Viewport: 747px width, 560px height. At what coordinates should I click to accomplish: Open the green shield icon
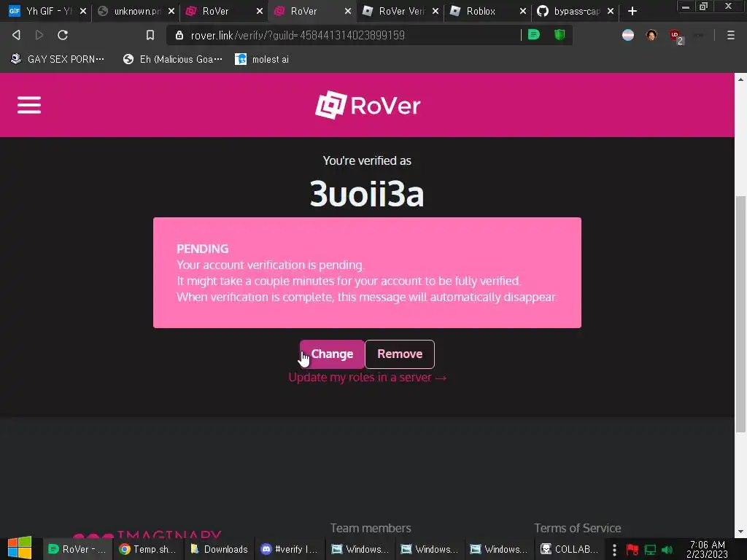[x=560, y=35]
